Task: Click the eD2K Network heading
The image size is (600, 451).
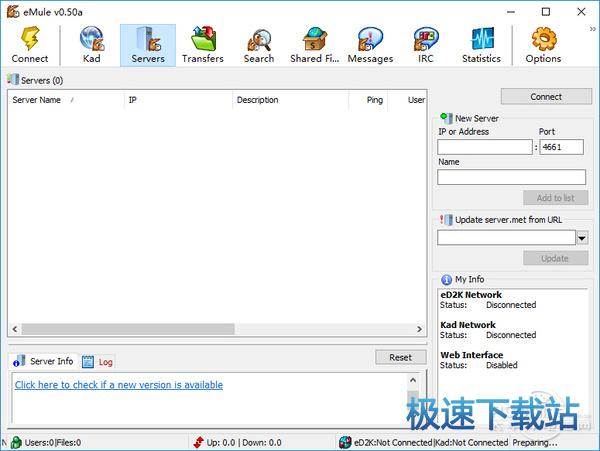Action: [471, 295]
